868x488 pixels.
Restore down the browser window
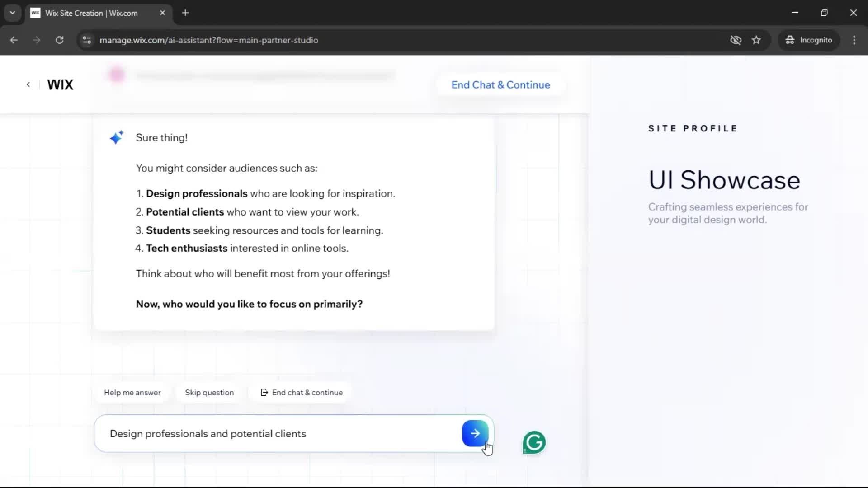tap(824, 13)
